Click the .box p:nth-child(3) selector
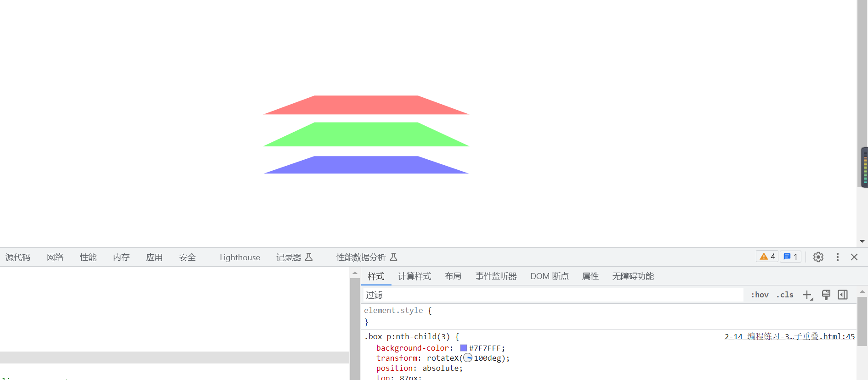The height and width of the screenshot is (380, 868). click(x=407, y=337)
